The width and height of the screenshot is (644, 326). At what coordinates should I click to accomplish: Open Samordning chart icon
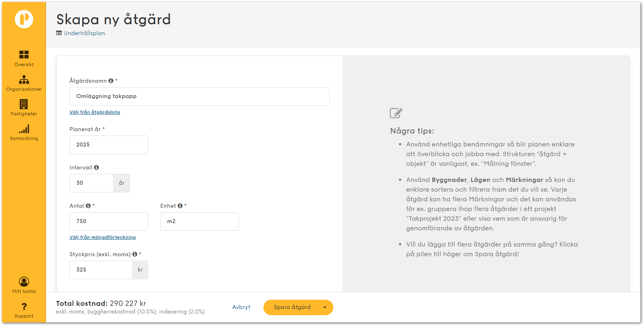24,129
